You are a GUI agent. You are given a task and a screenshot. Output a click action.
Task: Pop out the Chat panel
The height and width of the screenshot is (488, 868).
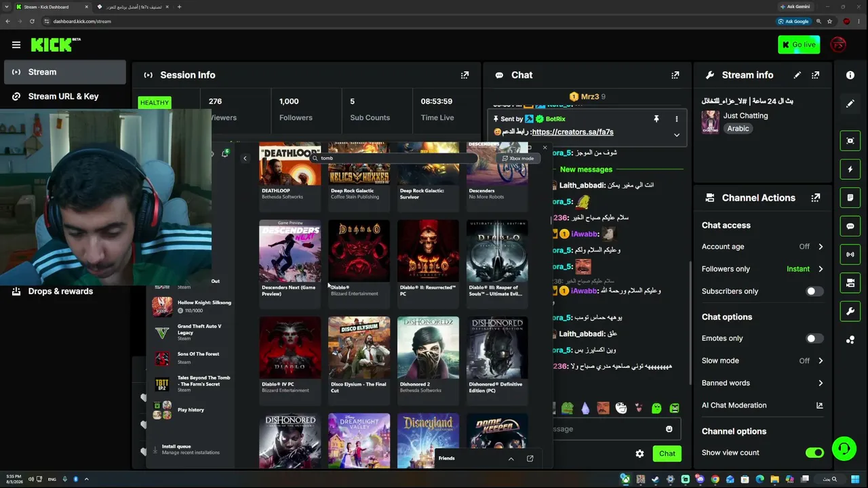click(x=675, y=75)
